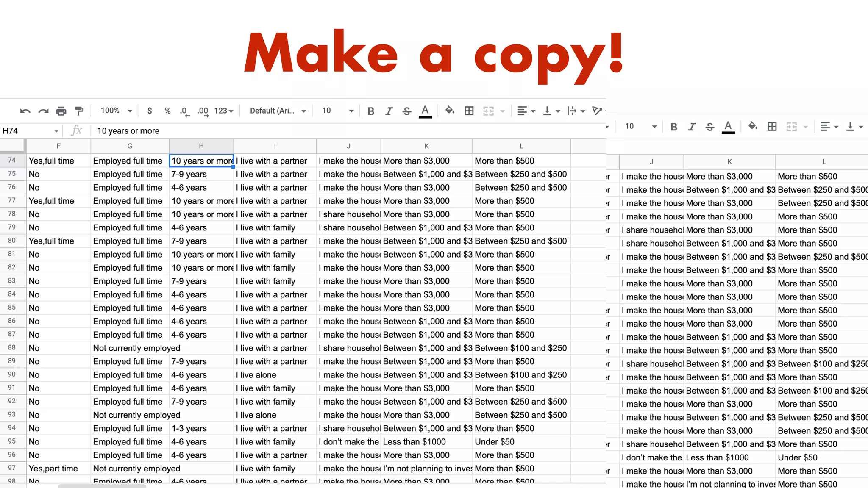Open Text color in left spreadsheet toolbar

(425, 111)
